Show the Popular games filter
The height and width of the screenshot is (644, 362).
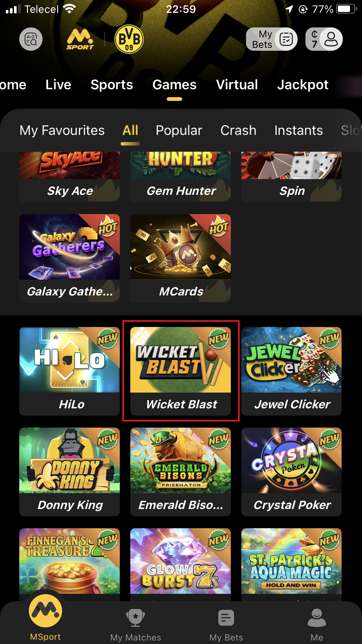tap(179, 130)
